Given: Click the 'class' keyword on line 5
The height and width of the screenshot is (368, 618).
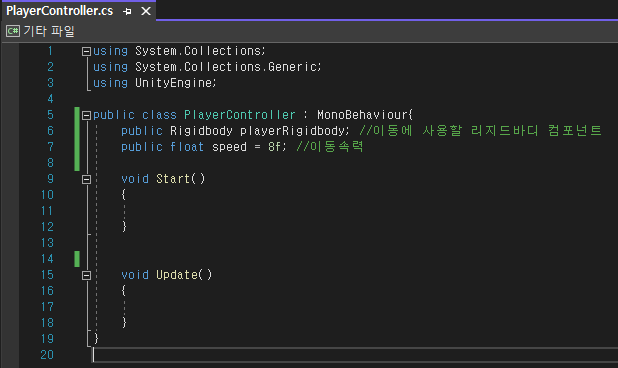Looking at the screenshot, I should 159,115.
